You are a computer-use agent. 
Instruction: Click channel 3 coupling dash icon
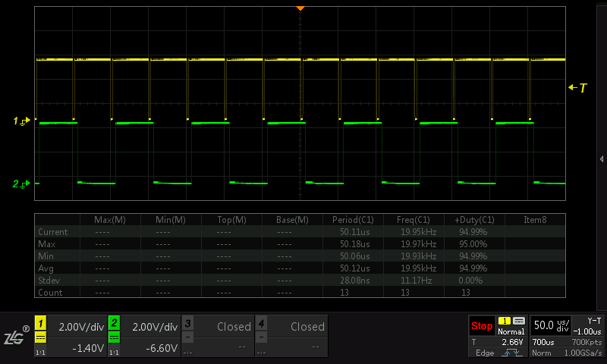click(x=187, y=337)
